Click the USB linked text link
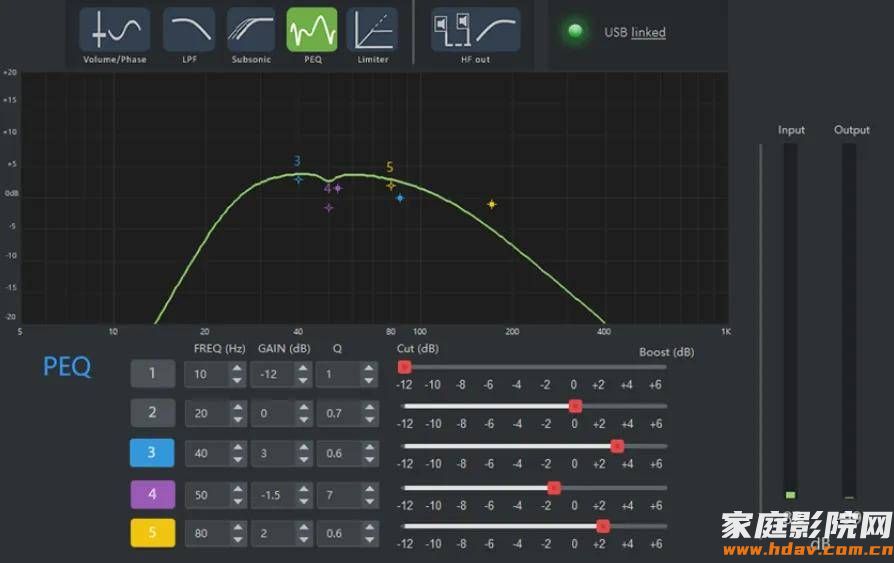The height and width of the screenshot is (563, 894). [x=634, y=32]
